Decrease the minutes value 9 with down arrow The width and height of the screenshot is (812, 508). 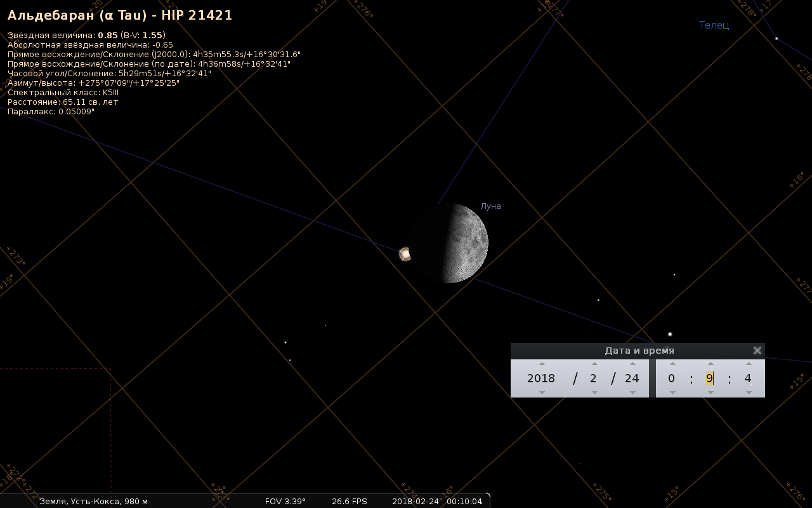pos(710,392)
